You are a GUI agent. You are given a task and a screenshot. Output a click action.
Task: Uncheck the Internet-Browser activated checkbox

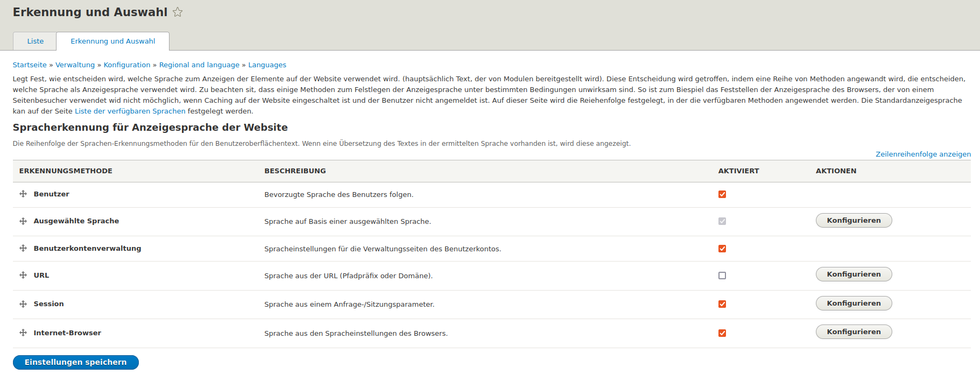(722, 333)
